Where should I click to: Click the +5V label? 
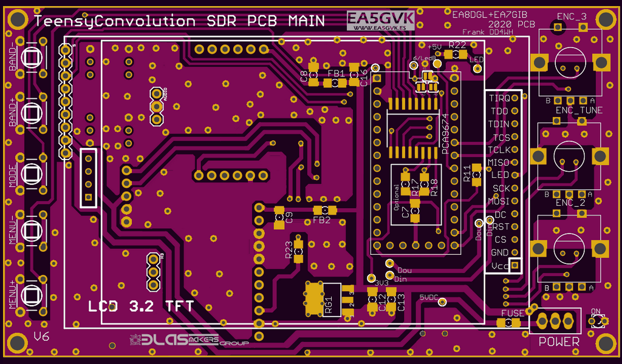coord(435,47)
